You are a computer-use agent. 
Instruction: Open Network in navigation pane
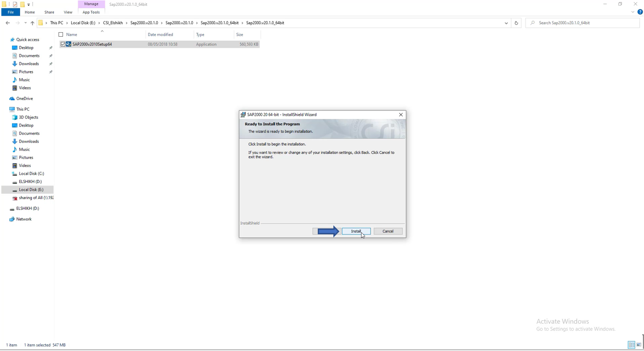pos(24,220)
